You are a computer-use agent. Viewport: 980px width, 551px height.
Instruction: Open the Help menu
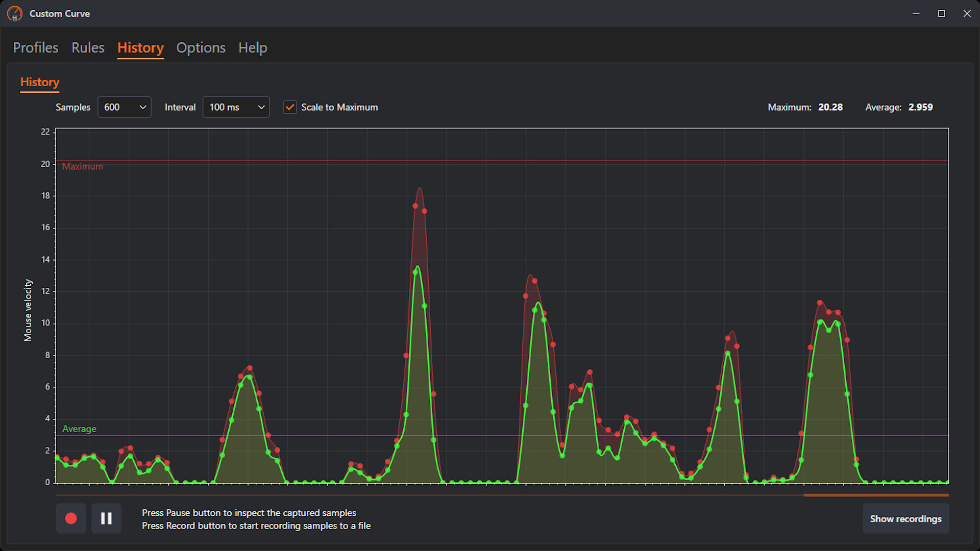tap(253, 47)
